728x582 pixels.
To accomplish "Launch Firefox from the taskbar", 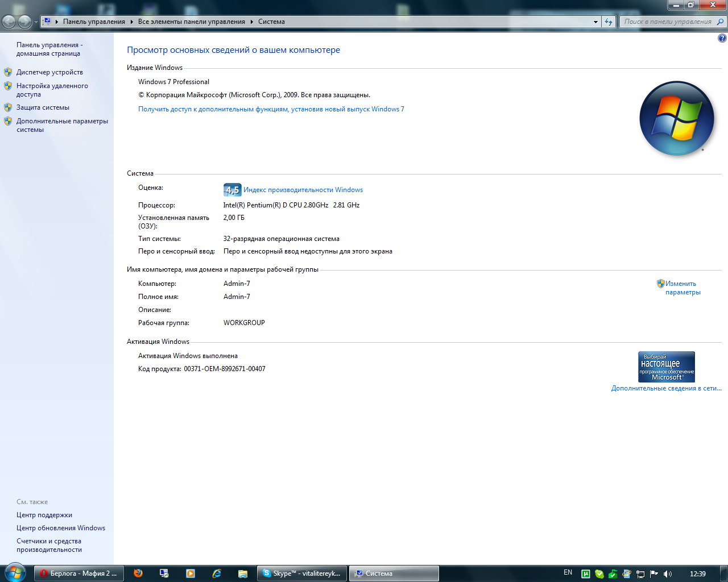I will [x=138, y=573].
